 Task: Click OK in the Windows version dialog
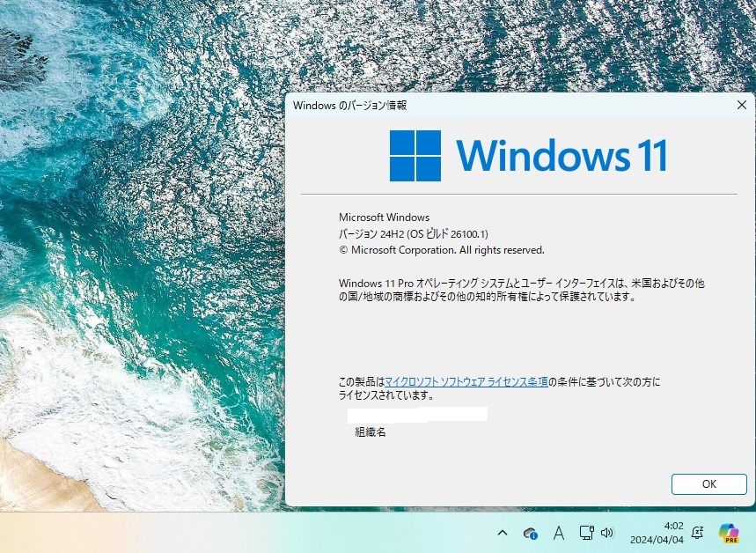pyautogui.click(x=708, y=484)
